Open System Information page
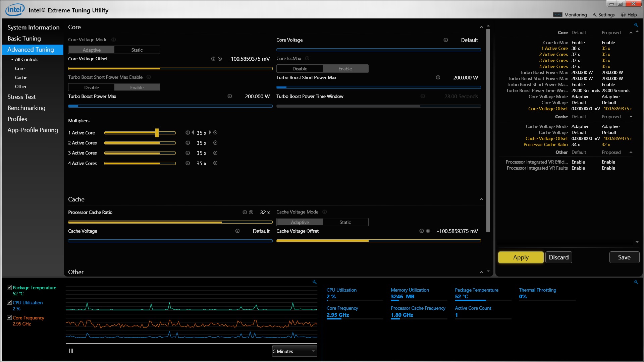 [x=33, y=27]
